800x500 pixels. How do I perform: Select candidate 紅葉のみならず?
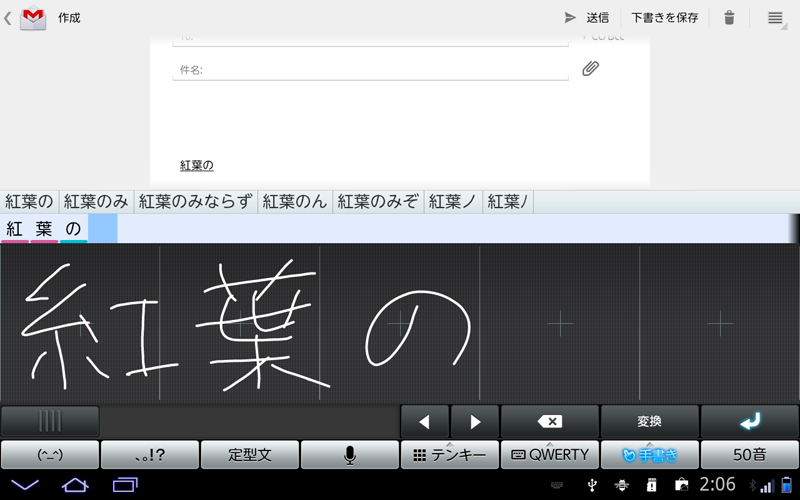(x=196, y=201)
